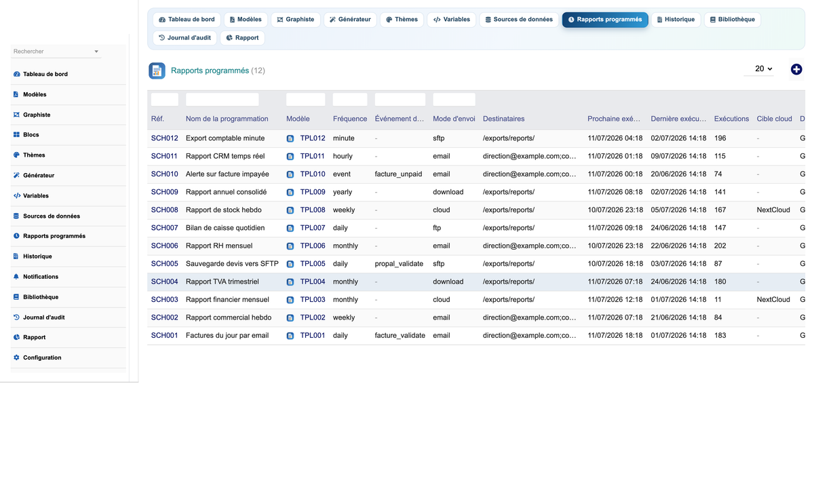The height and width of the screenshot is (504, 814).
Task: Click the Réf. filter input field
Action: click(165, 100)
